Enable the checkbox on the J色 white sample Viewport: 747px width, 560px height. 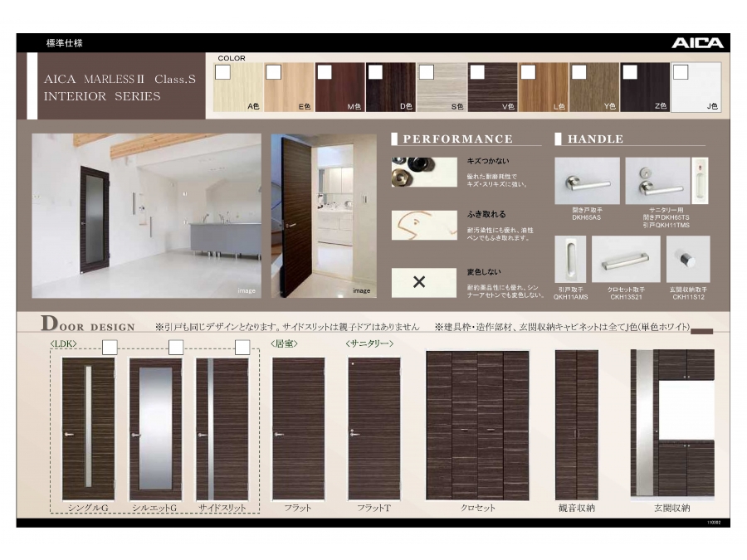[x=681, y=72]
